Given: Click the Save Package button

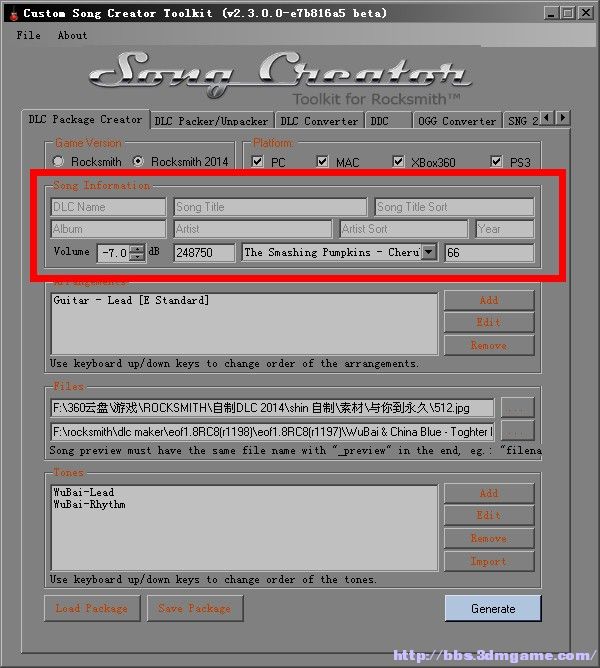Looking at the screenshot, I should click(x=195, y=608).
